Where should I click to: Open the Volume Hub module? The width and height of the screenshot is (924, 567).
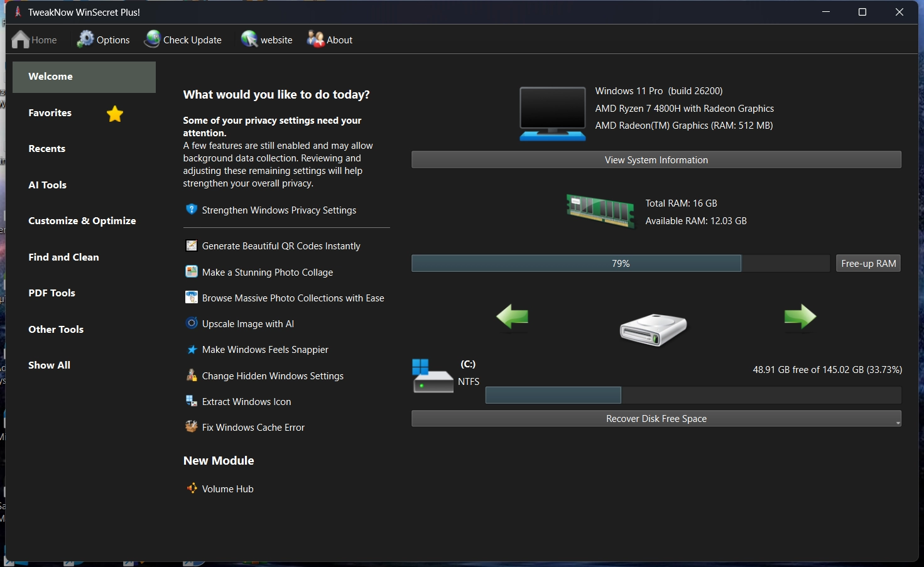click(227, 489)
